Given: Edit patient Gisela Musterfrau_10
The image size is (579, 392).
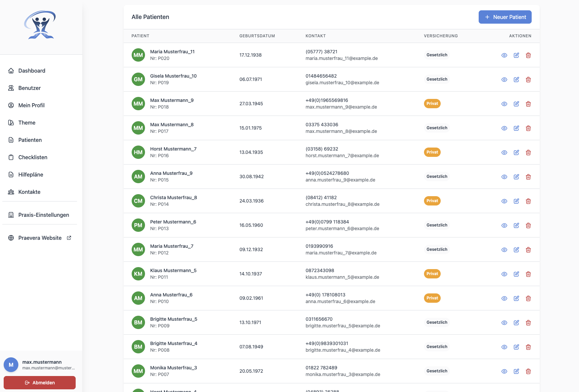Looking at the screenshot, I should (x=516, y=80).
